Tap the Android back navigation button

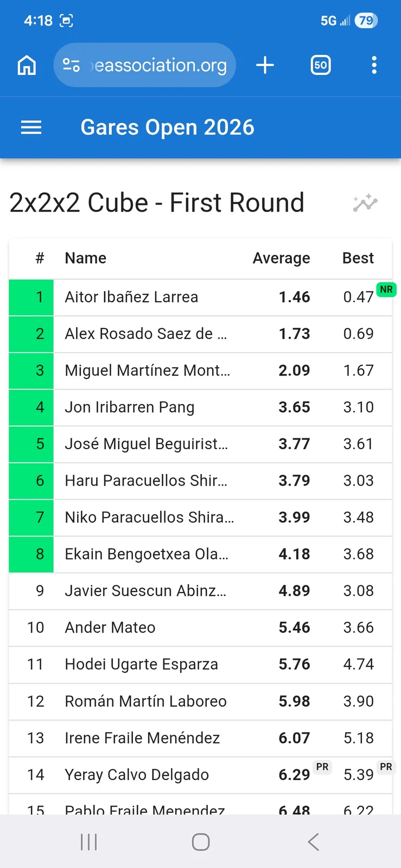click(x=313, y=842)
